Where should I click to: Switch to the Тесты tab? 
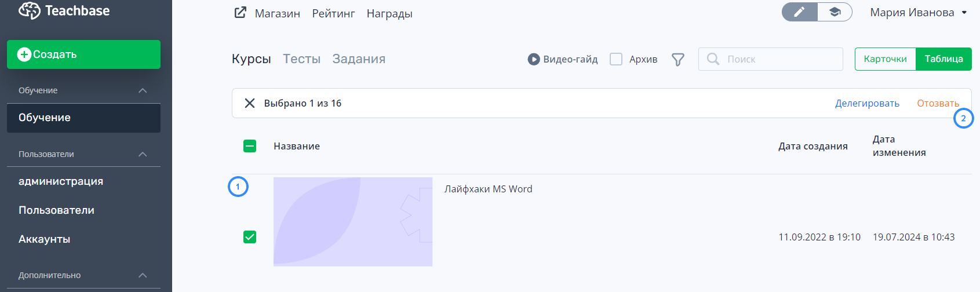(x=301, y=59)
